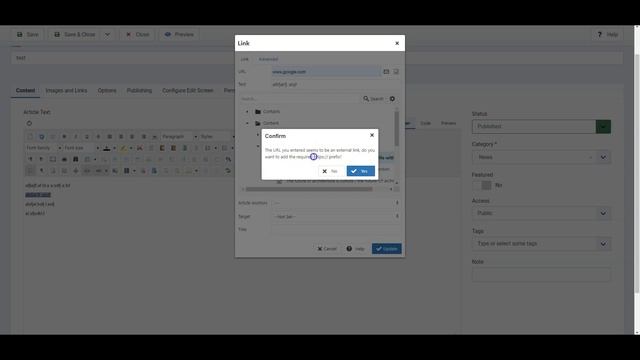Open the Help button at top right

tap(607, 35)
